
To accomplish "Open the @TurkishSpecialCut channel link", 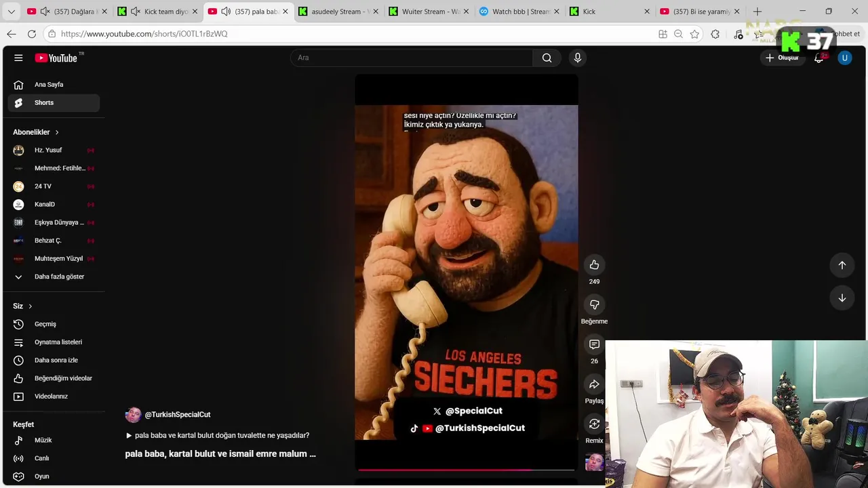I will click(178, 415).
